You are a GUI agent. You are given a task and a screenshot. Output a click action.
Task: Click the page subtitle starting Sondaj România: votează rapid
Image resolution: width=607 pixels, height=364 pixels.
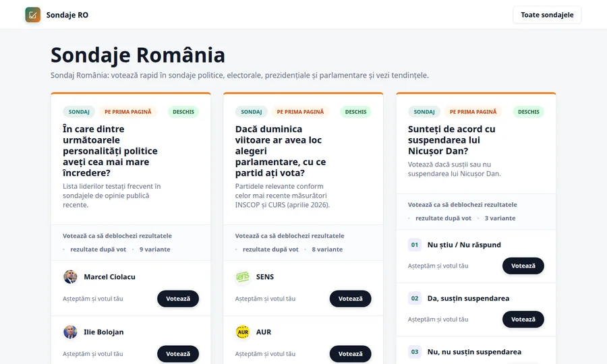tap(239, 75)
